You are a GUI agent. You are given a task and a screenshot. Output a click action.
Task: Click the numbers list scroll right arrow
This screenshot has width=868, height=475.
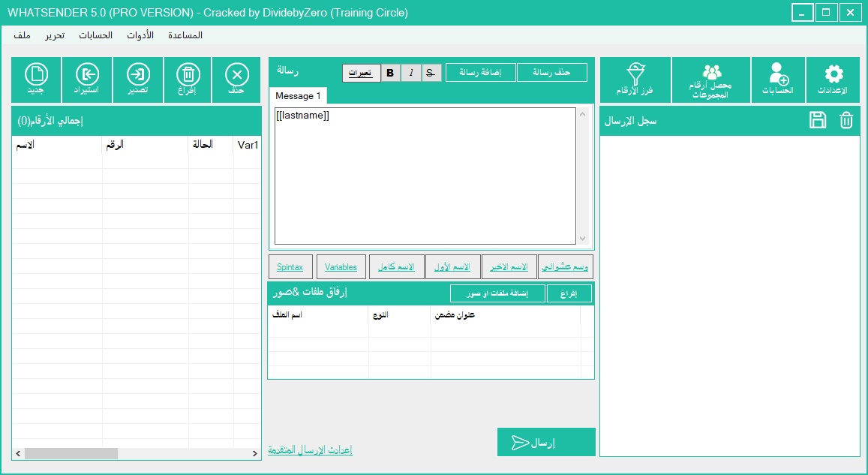(x=254, y=453)
